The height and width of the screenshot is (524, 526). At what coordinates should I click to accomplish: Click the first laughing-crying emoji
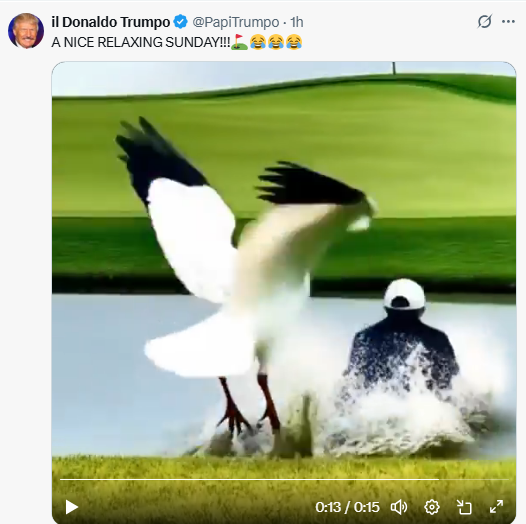pyautogui.click(x=258, y=42)
